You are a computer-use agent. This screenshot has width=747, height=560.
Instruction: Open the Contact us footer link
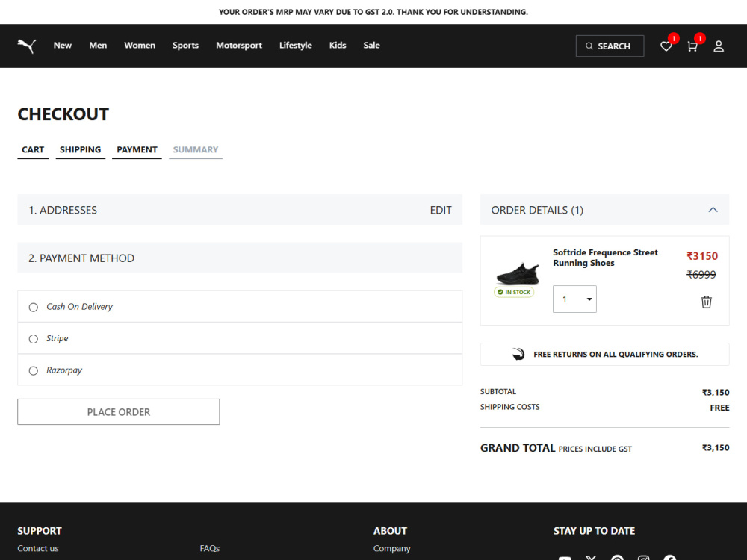(38, 548)
